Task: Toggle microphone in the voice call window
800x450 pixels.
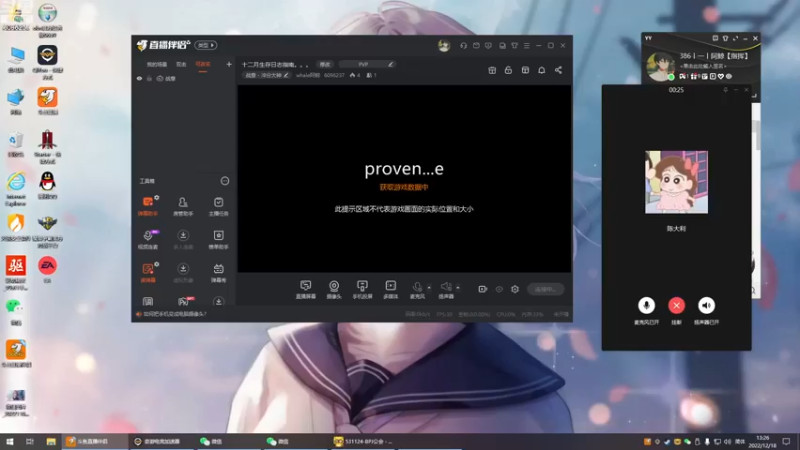Action: tap(646, 306)
